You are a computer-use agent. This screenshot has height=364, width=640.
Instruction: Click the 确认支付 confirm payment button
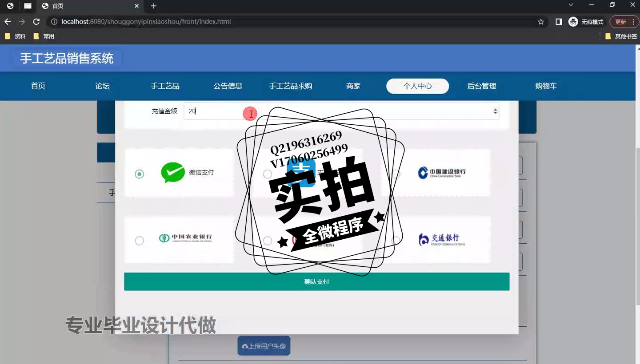point(316,281)
